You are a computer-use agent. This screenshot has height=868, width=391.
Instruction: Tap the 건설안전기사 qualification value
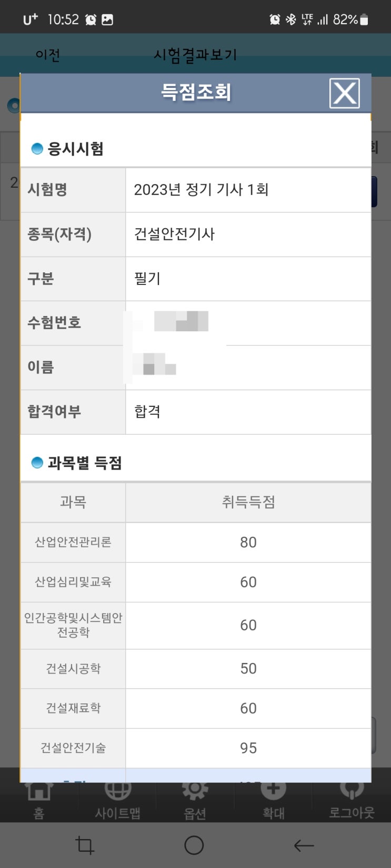pyautogui.click(x=174, y=234)
